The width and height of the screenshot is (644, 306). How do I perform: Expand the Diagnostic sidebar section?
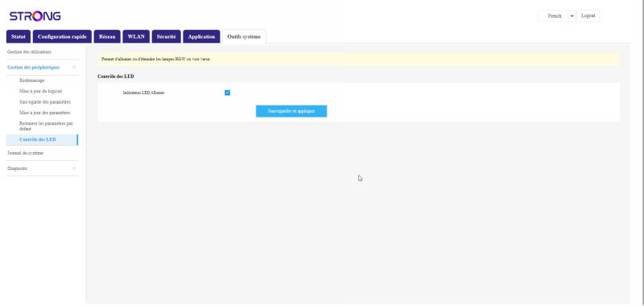42,168
